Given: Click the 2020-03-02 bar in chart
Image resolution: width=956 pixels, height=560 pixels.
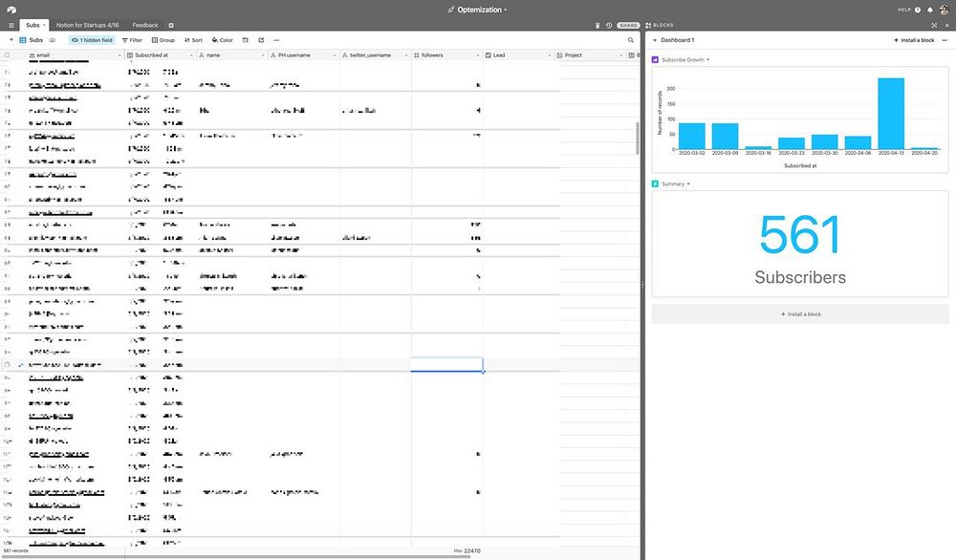Looking at the screenshot, I should point(691,136).
